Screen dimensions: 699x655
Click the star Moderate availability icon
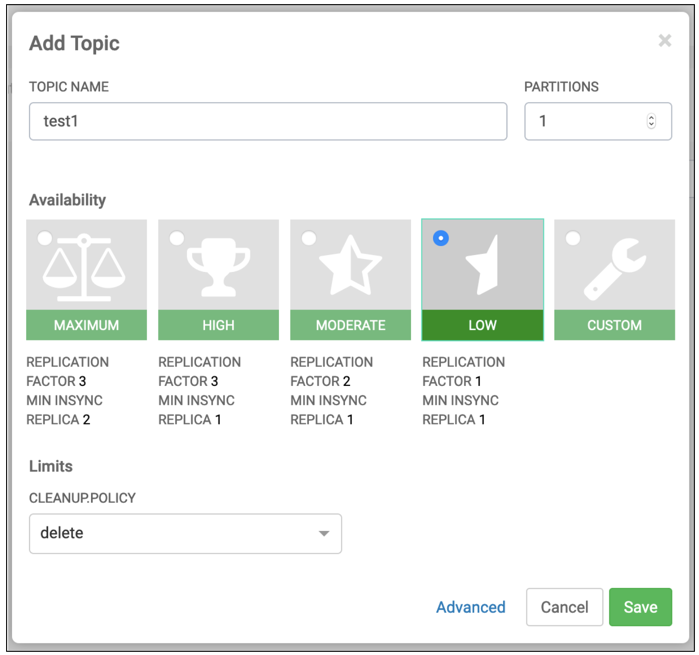(x=350, y=268)
